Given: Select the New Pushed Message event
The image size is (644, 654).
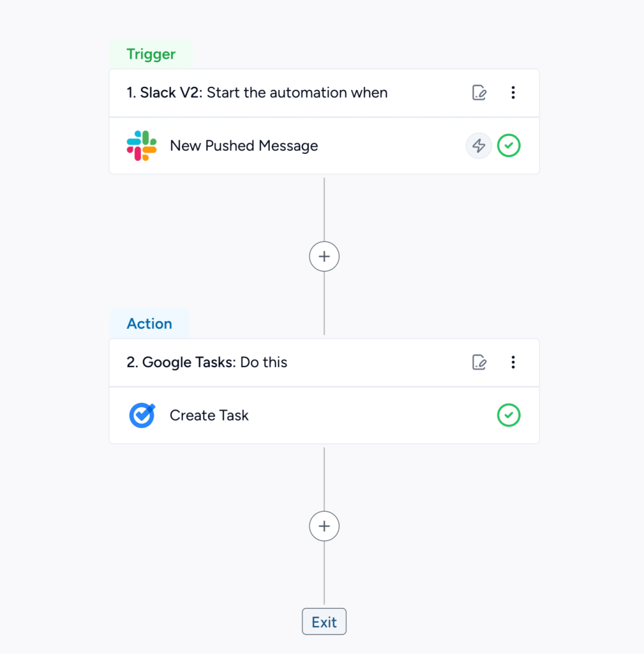Looking at the screenshot, I should pyautogui.click(x=243, y=146).
